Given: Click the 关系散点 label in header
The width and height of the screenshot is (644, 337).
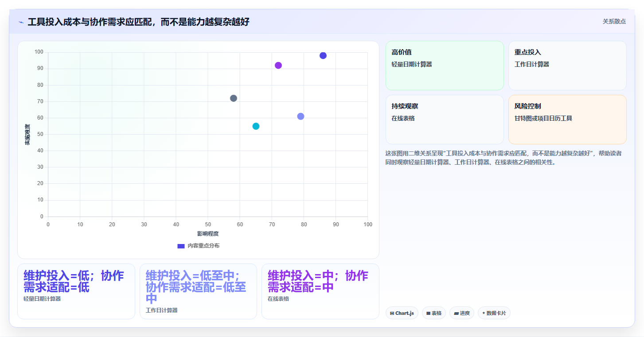Looking at the screenshot, I should [614, 21].
